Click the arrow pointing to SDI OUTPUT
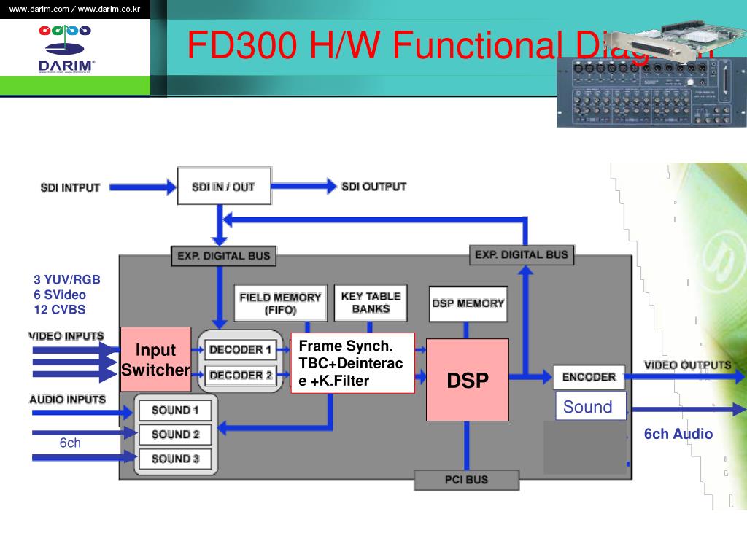Image resolution: width=747 pixels, height=560 pixels. click(304, 186)
